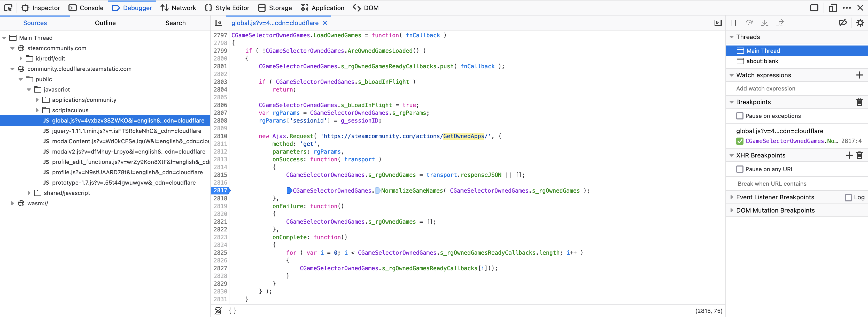
Task: Expand the id/retif/edit folder
Action: click(x=21, y=59)
